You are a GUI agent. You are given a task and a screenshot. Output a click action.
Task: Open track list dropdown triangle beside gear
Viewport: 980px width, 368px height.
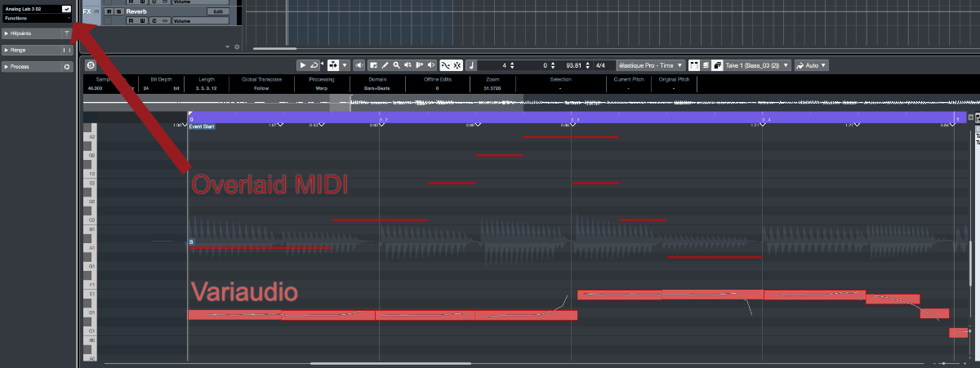point(227,47)
